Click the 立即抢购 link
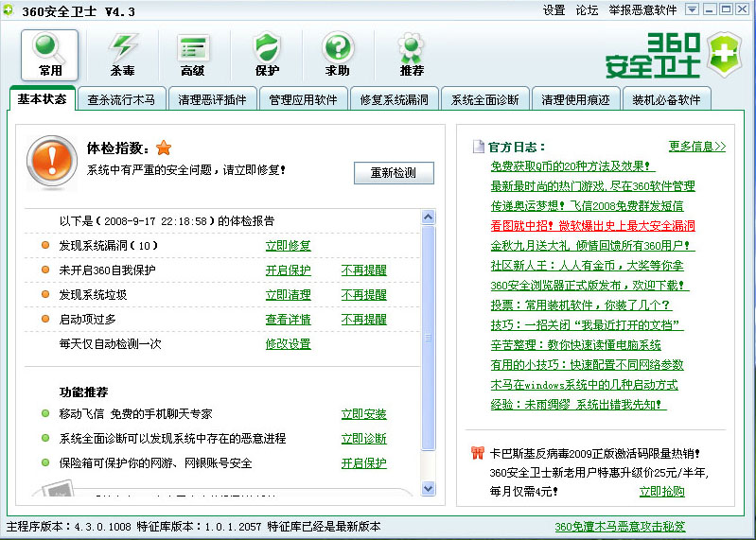The width and height of the screenshot is (756, 540). click(x=662, y=492)
